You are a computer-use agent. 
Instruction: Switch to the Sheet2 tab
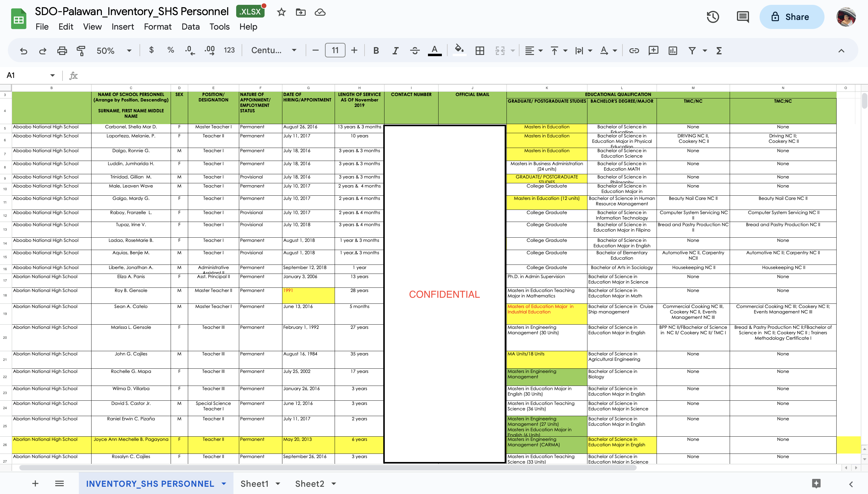pos(309,483)
